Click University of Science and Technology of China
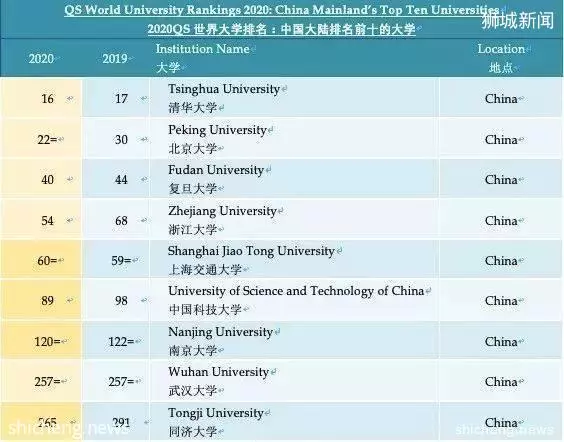Viewport: 564px width, 442px height. (296, 291)
